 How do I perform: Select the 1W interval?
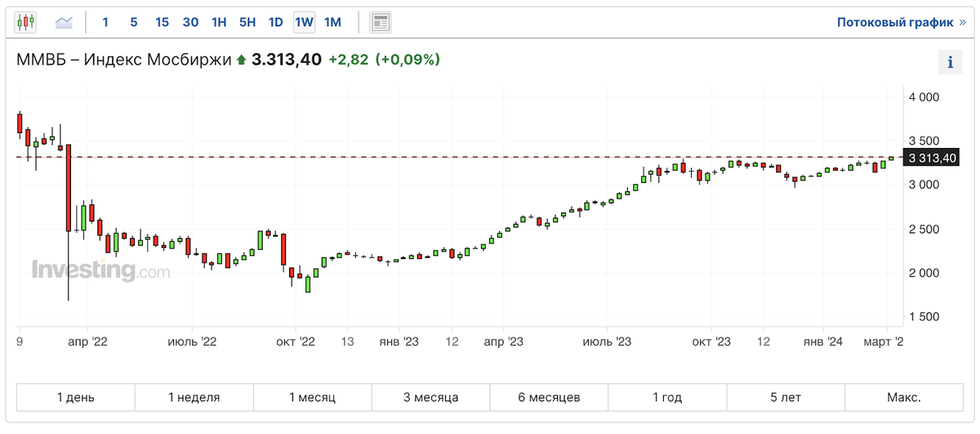coord(305,22)
